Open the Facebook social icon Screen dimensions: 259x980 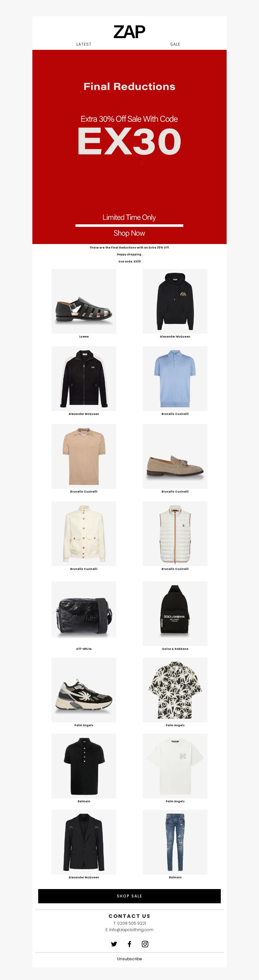coord(129,944)
